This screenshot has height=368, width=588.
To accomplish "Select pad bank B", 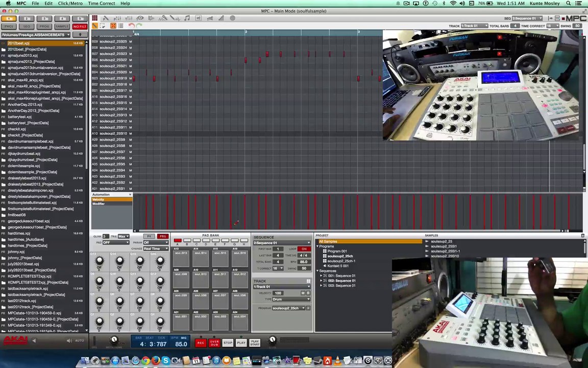I will click(187, 240).
